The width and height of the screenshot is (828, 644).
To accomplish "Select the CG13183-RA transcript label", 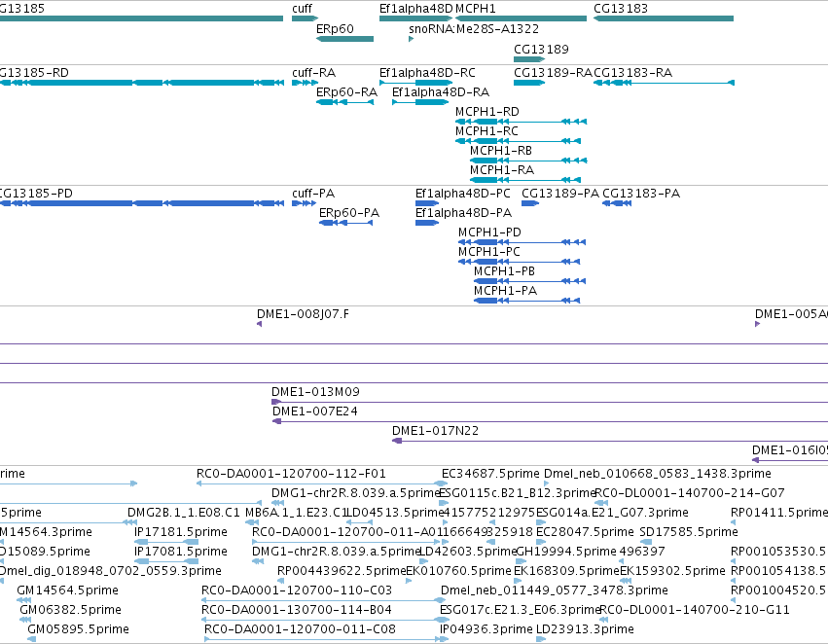I will 632,73.
